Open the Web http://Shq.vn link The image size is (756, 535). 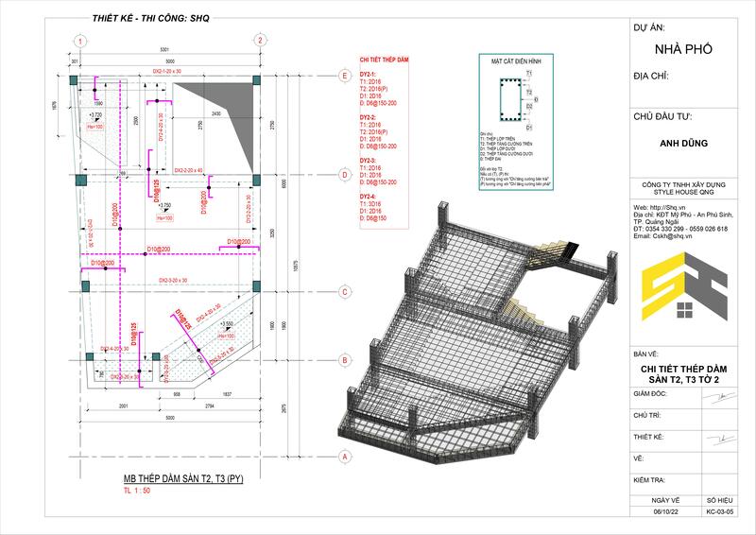point(659,207)
